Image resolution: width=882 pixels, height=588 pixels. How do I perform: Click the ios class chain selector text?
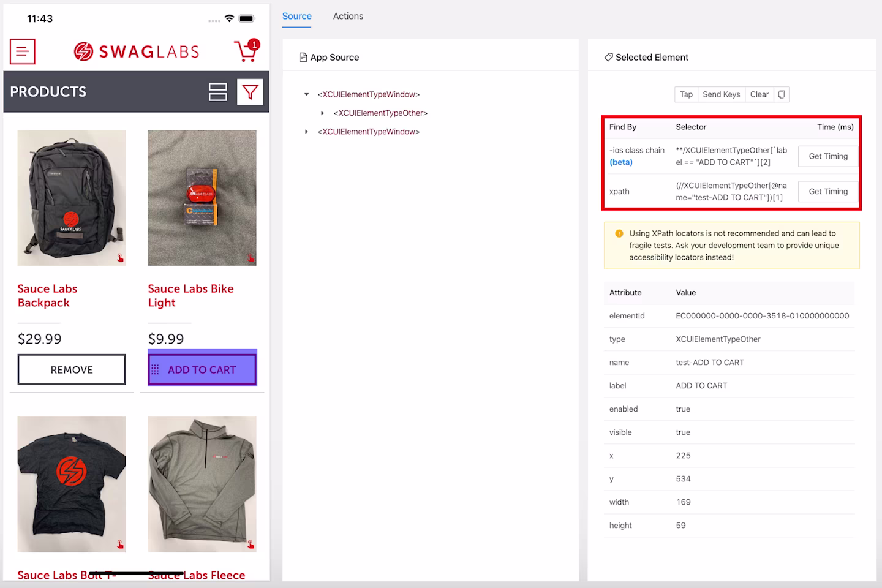coord(731,156)
